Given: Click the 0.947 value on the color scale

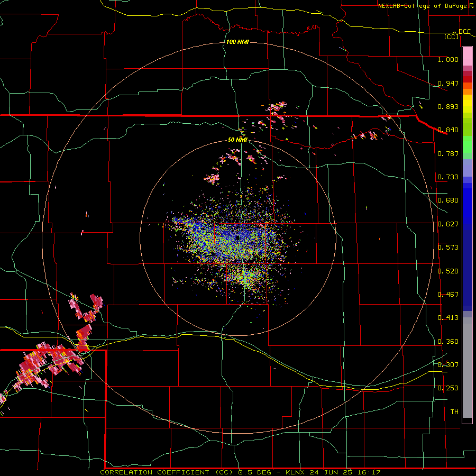Looking at the screenshot, I should [448, 83].
